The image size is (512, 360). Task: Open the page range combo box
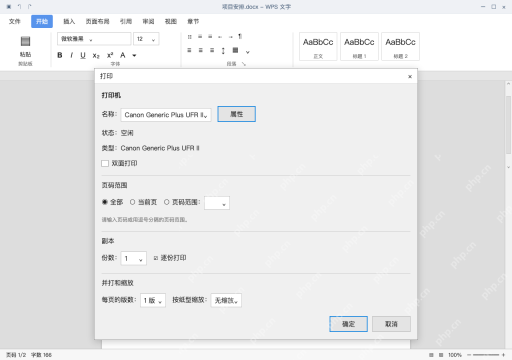click(217, 203)
